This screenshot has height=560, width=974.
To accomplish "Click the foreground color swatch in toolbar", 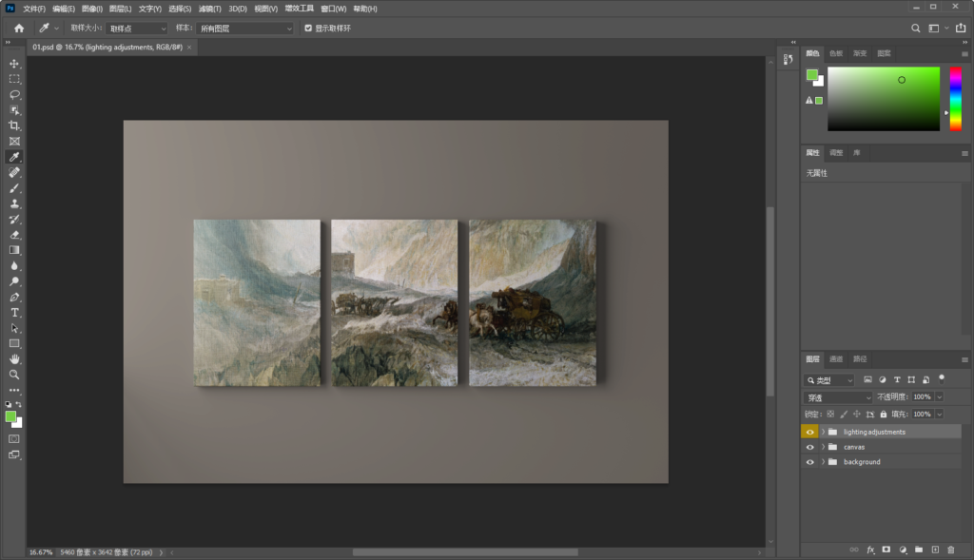I will tap(10, 417).
